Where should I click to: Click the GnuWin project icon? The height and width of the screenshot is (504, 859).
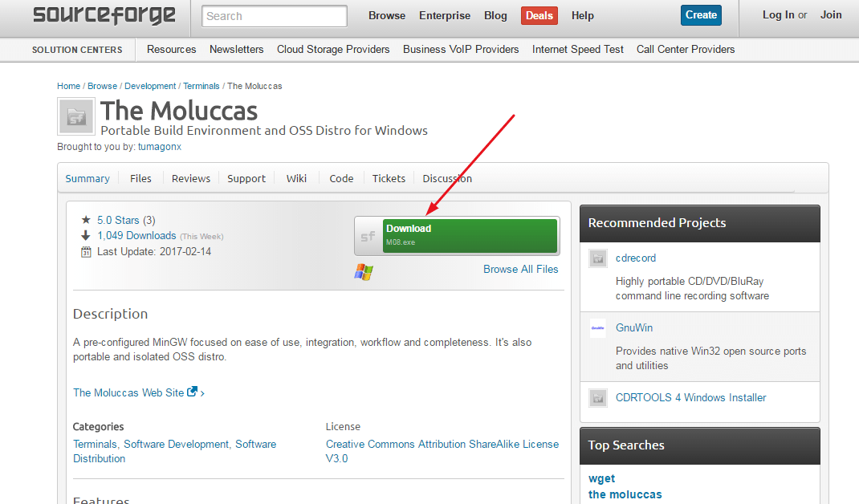tap(598, 327)
